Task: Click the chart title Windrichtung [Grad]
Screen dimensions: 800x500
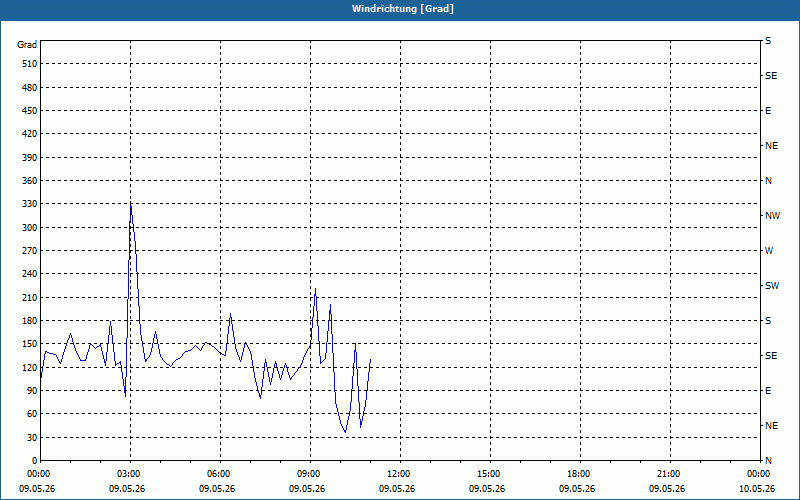Action: [403, 9]
